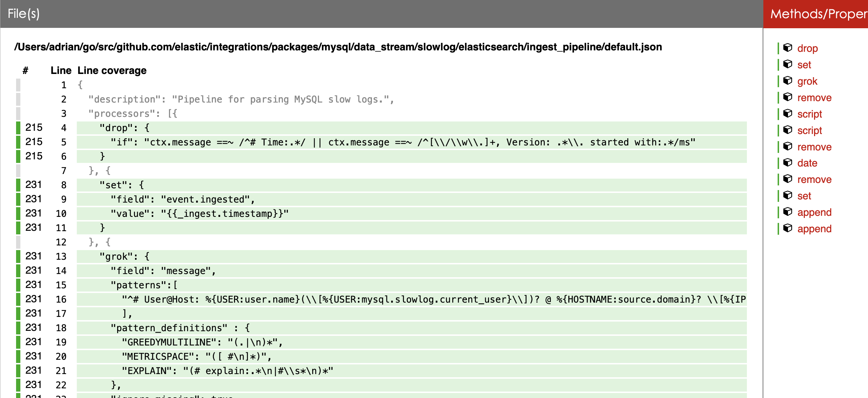Click the File(s) panel header
This screenshot has height=398, width=868.
[x=24, y=14]
